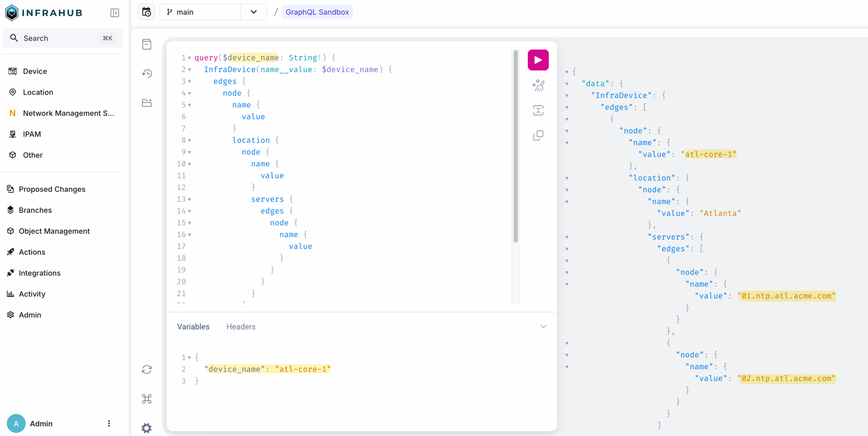Fold the edges block on line 3
The width and height of the screenshot is (868, 436).
[190, 82]
